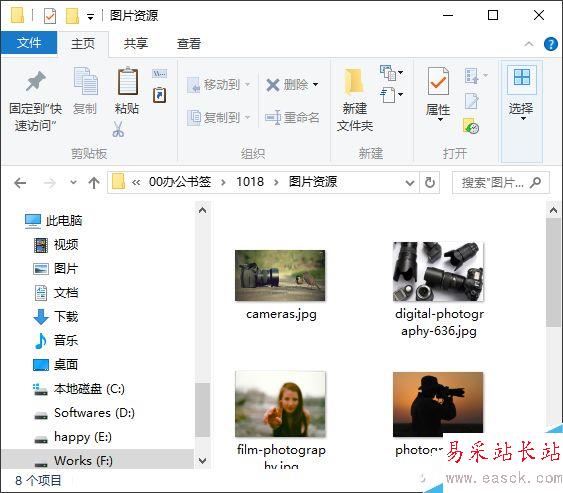Click the Paste shortcut icon
The height and width of the screenshot is (493, 563).
(x=159, y=95)
